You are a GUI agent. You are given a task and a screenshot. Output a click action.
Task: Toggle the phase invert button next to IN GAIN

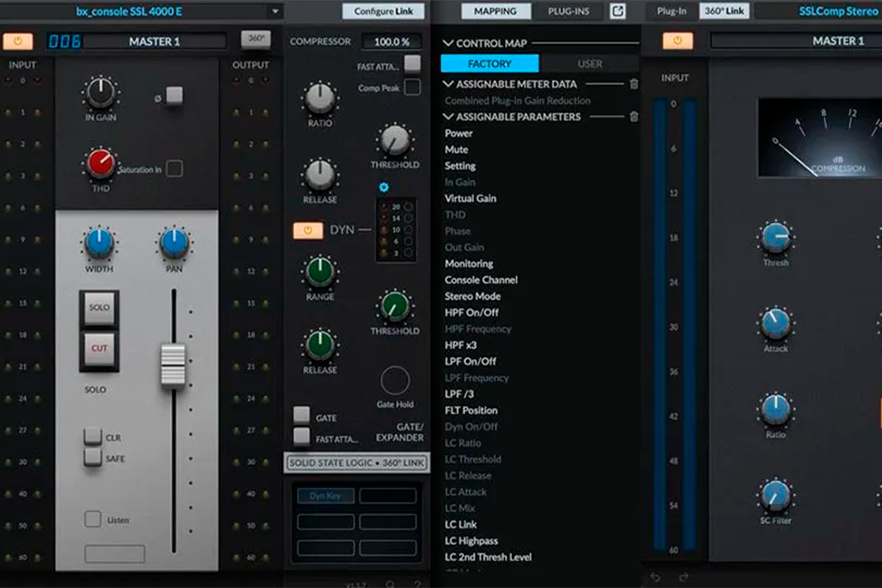pyautogui.click(x=173, y=96)
